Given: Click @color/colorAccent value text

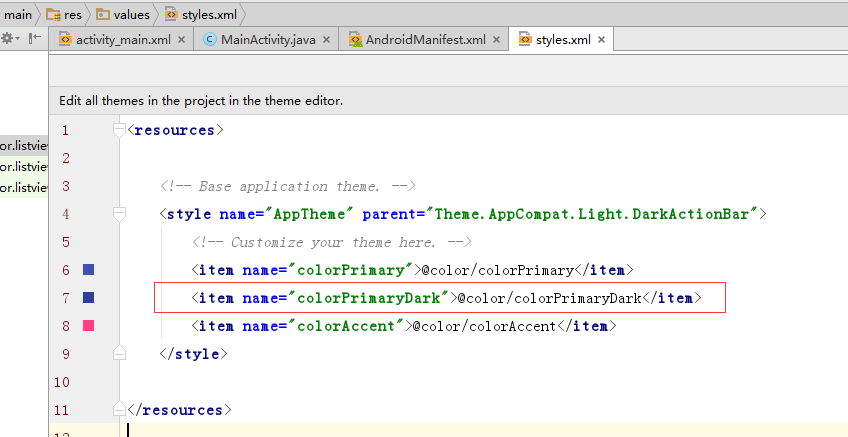Looking at the screenshot, I should 485,326.
